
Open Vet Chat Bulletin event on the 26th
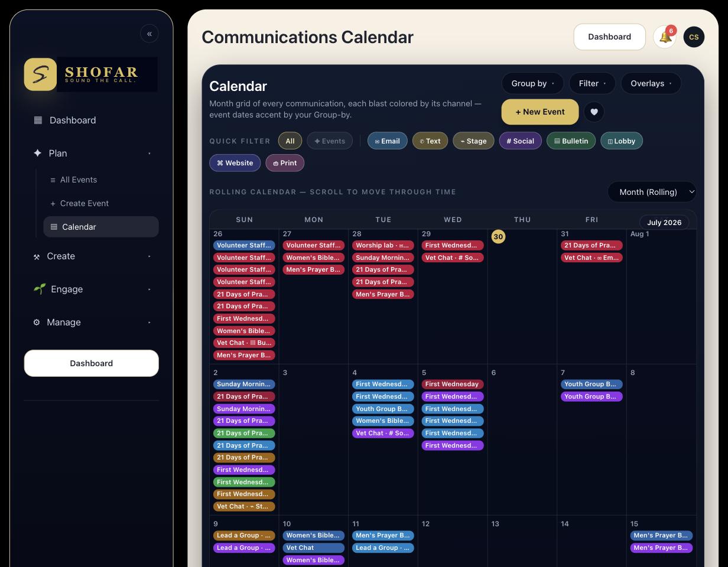pos(244,343)
